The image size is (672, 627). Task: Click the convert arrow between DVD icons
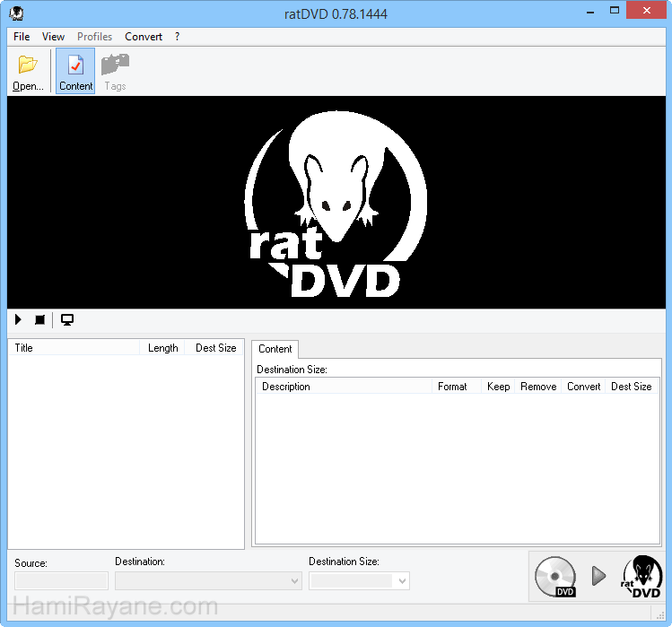pos(598,576)
